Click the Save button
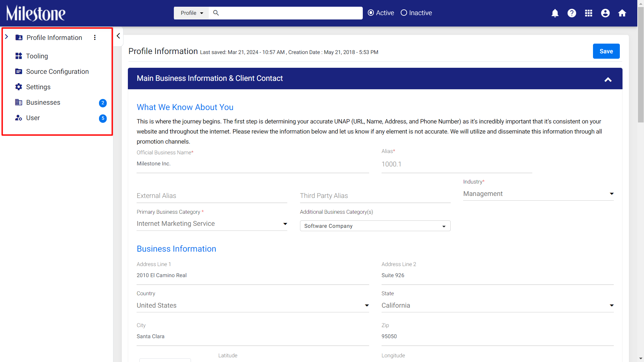 point(606,51)
